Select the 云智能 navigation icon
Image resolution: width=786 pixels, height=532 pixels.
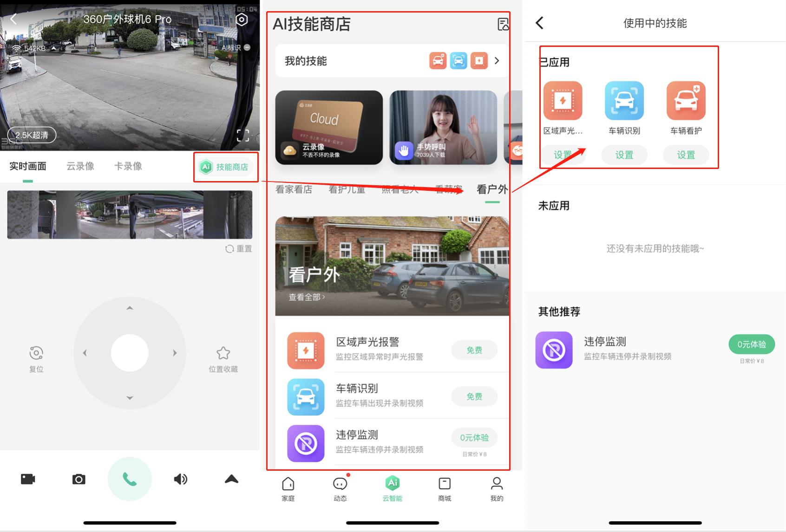393,483
